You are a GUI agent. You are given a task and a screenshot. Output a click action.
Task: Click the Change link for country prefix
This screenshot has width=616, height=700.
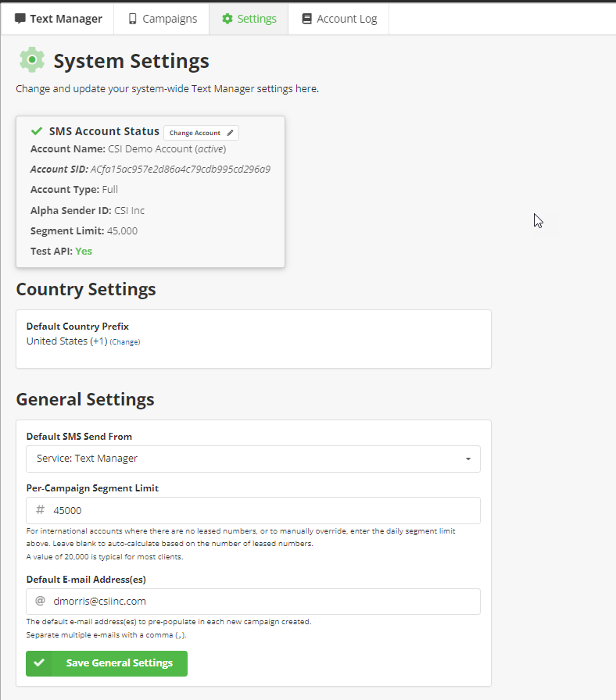[125, 342]
